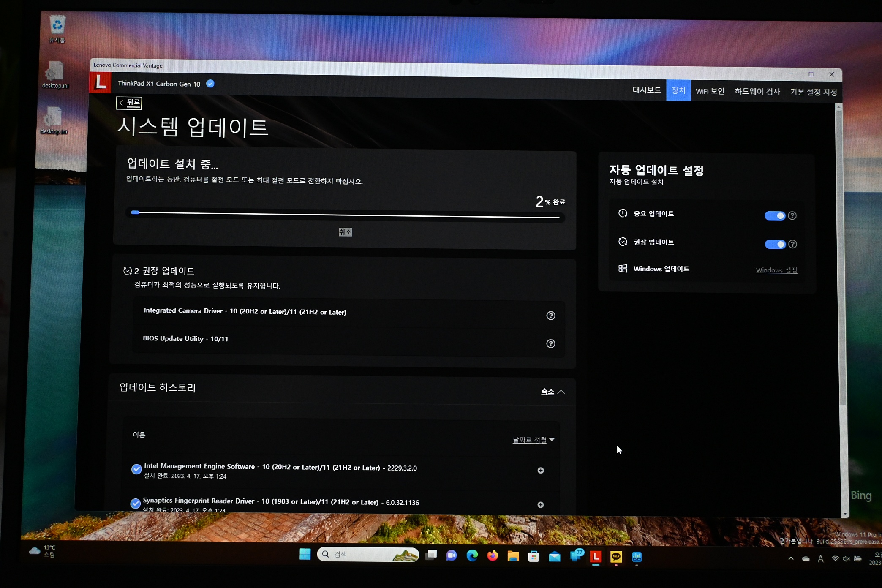Viewport: 882px width, 588px height.
Task: Click the Synaptics Fingerprint Reader installed checkmark
Action: [136, 504]
